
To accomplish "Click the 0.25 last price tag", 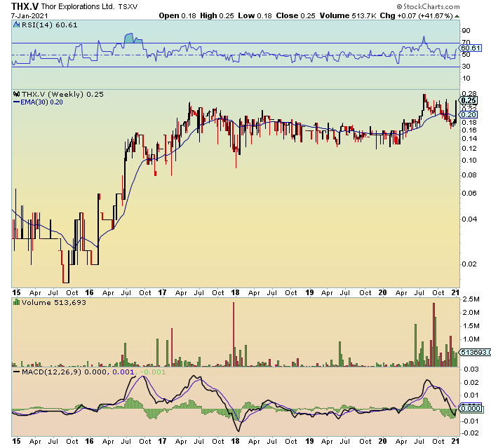I will tap(469, 100).
